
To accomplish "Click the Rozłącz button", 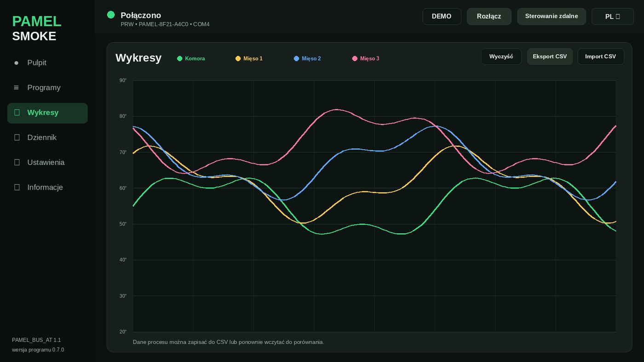I will (489, 17).
